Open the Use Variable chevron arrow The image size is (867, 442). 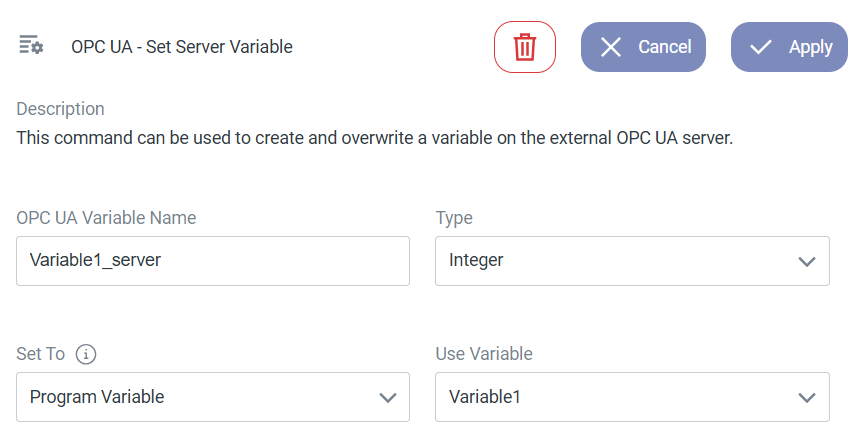click(x=807, y=397)
